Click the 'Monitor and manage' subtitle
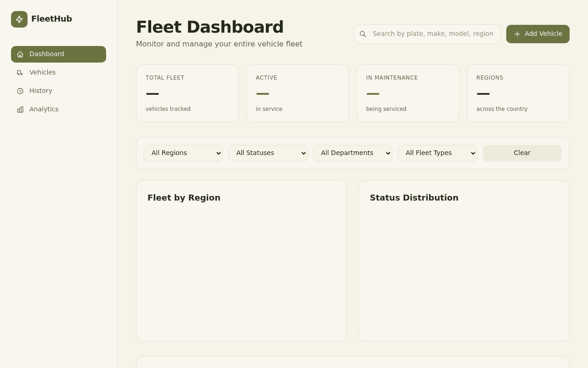This screenshot has width=588, height=368. pos(219,44)
